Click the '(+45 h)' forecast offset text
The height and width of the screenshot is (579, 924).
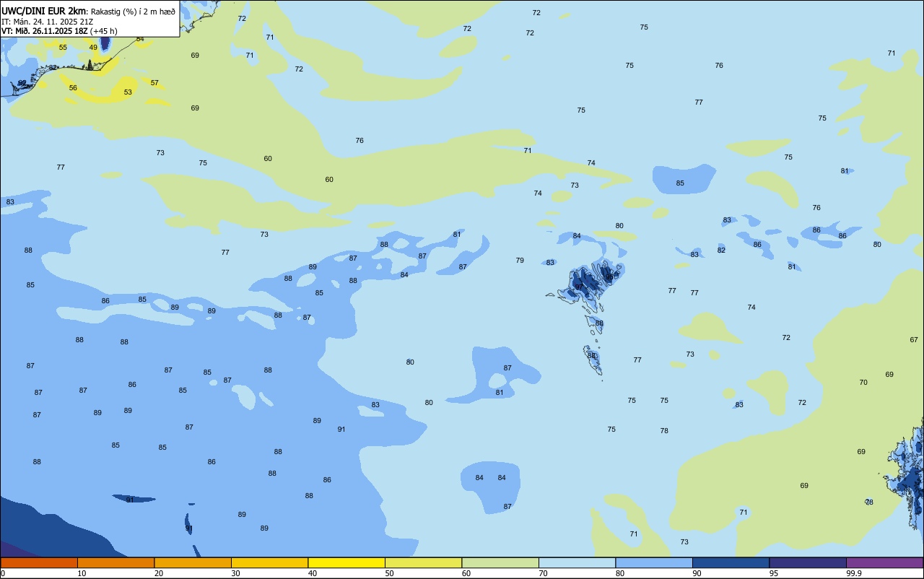tap(104, 31)
